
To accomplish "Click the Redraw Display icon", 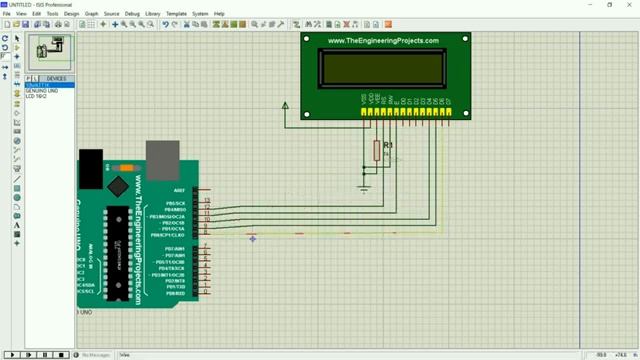I will point(82,24).
